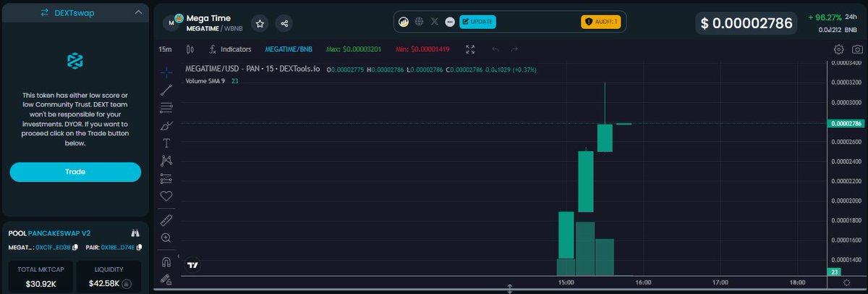
Task: Share the Mega Time pair
Action: (x=284, y=23)
